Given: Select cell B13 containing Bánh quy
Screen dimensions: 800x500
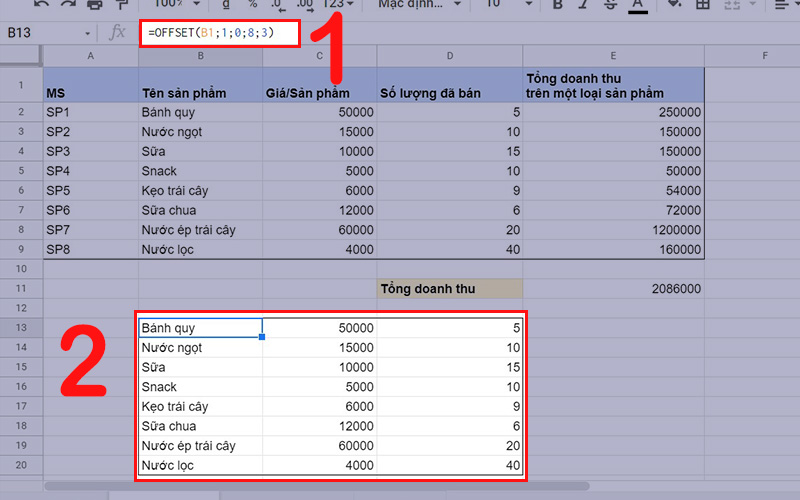Looking at the screenshot, I should [201, 328].
